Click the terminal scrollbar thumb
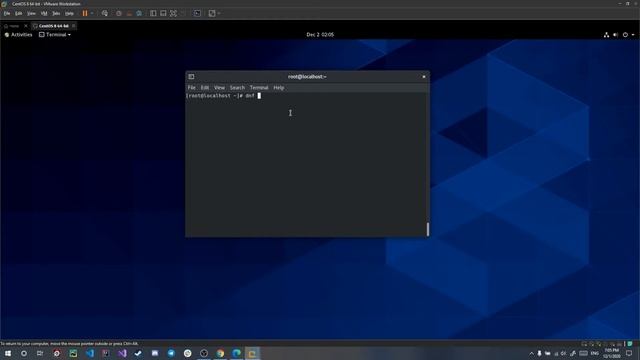 (x=428, y=229)
